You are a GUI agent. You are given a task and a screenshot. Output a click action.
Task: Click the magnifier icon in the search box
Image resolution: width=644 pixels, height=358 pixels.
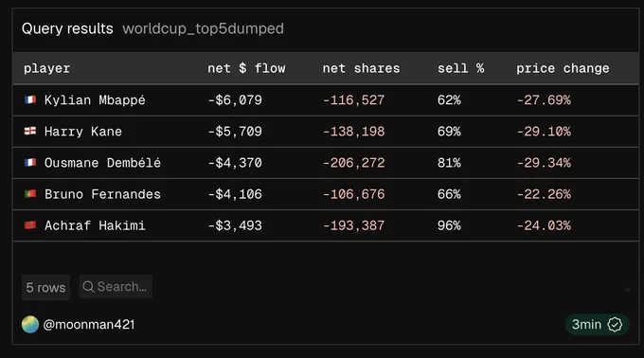(x=88, y=287)
